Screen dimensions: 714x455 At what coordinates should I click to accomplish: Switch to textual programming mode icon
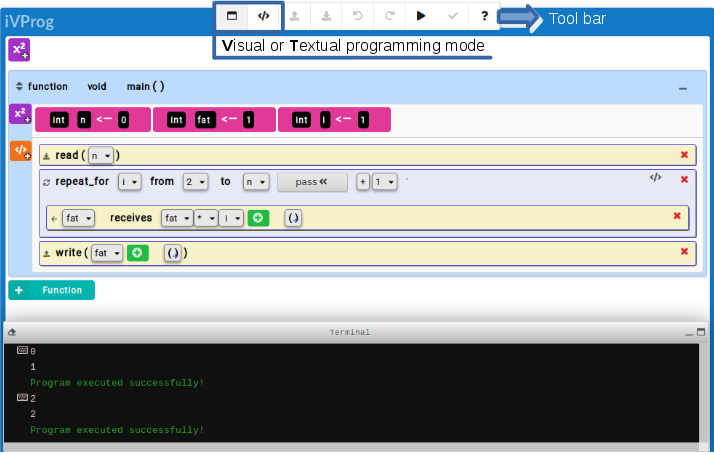[263, 16]
